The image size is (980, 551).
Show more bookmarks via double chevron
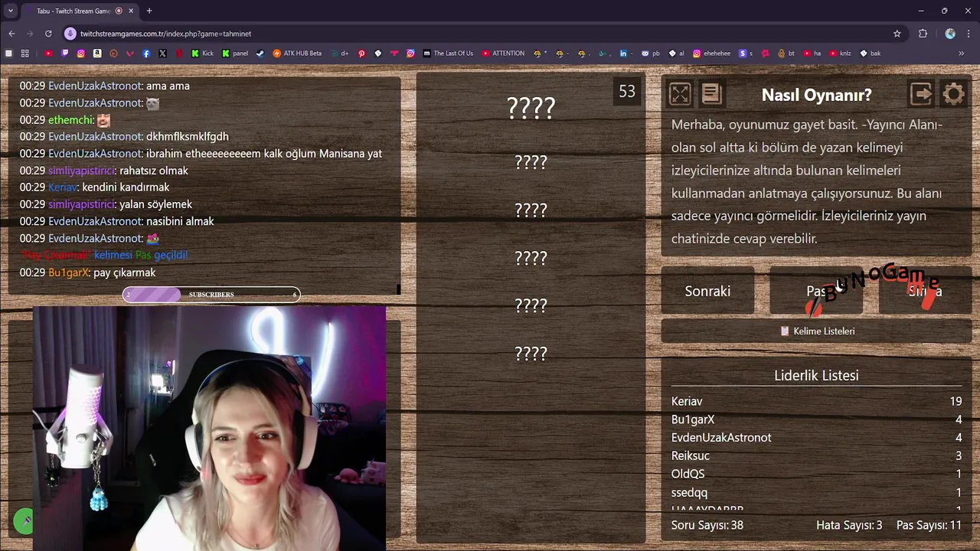point(961,54)
